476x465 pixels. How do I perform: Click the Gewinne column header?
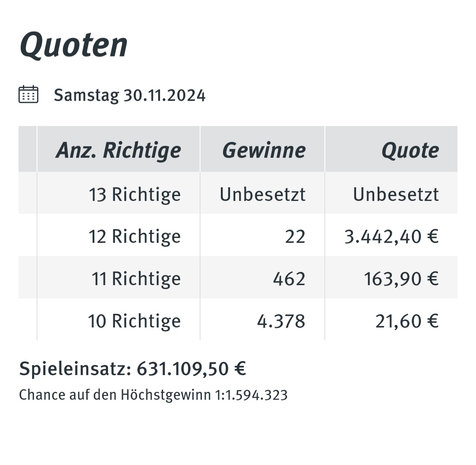tap(264, 150)
